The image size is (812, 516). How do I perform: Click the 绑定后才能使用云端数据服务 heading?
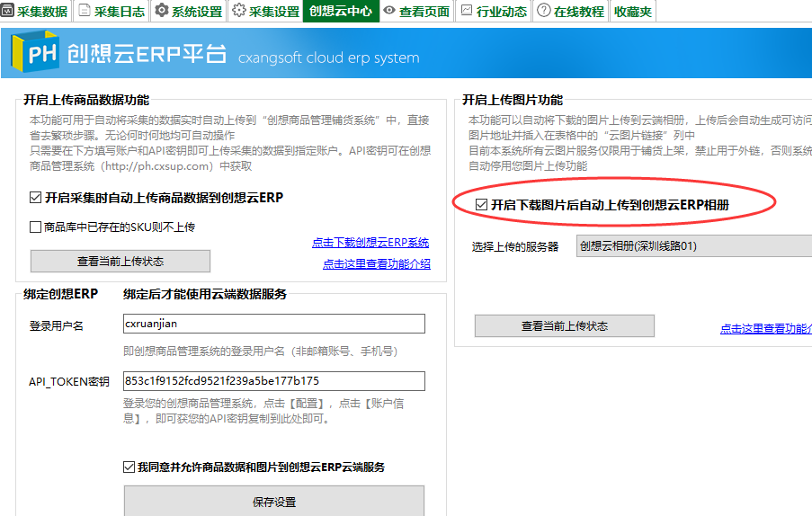click(204, 294)
